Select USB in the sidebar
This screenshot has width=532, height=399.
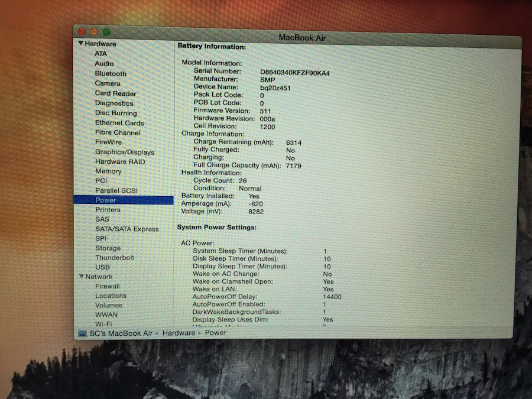102,267
